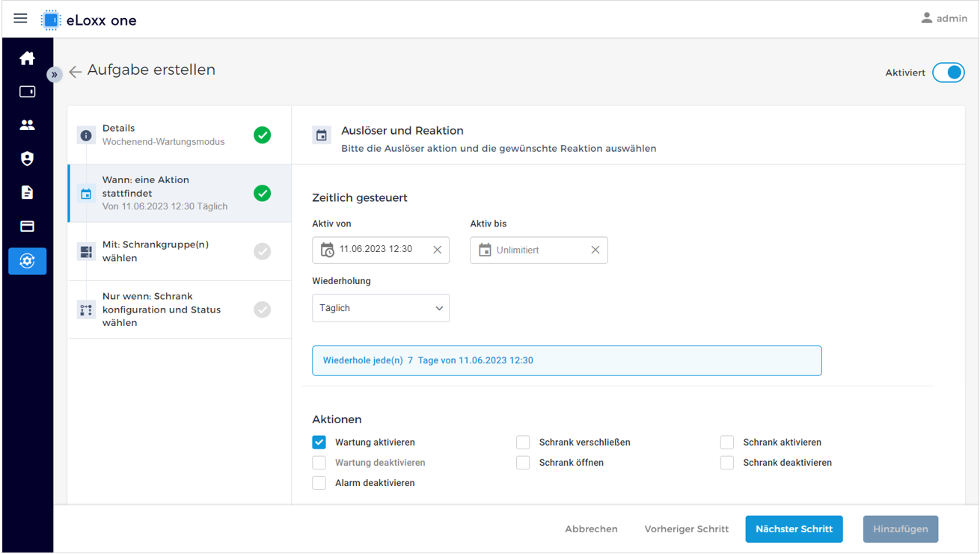The width and height of the screenshot is (980, 554).
Task: Check Alarm deaktivieren
Action: (x=319, y=483)
